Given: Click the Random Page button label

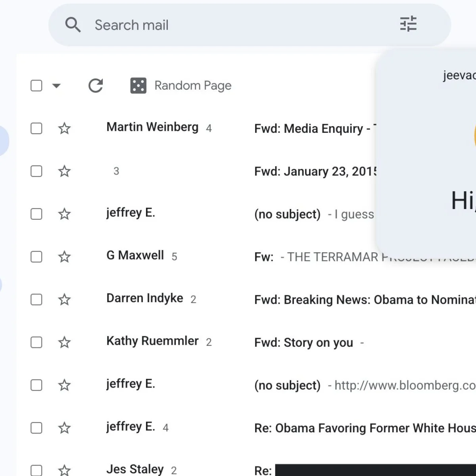Looking at the screenshot, I should 193,85.
